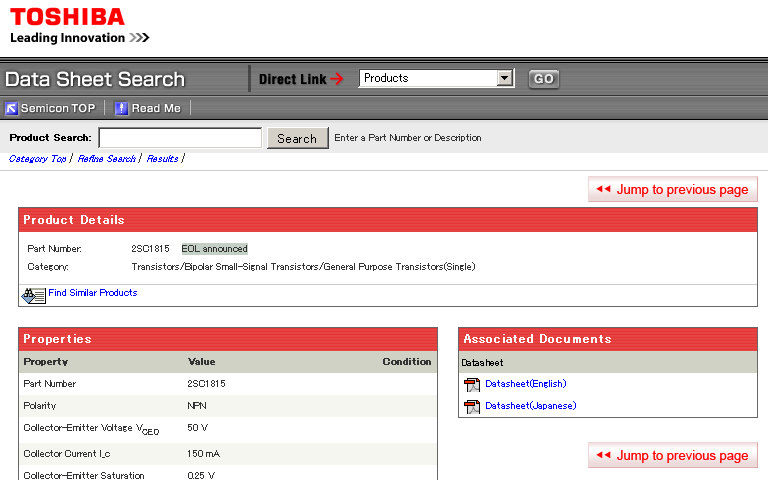Click the Search button

pos(298,139)
